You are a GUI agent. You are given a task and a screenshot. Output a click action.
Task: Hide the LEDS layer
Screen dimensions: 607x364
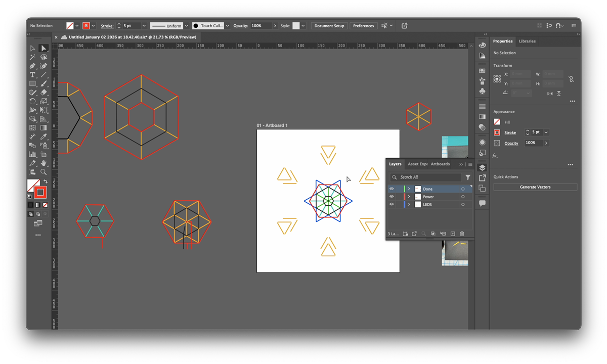coord(392,204)
